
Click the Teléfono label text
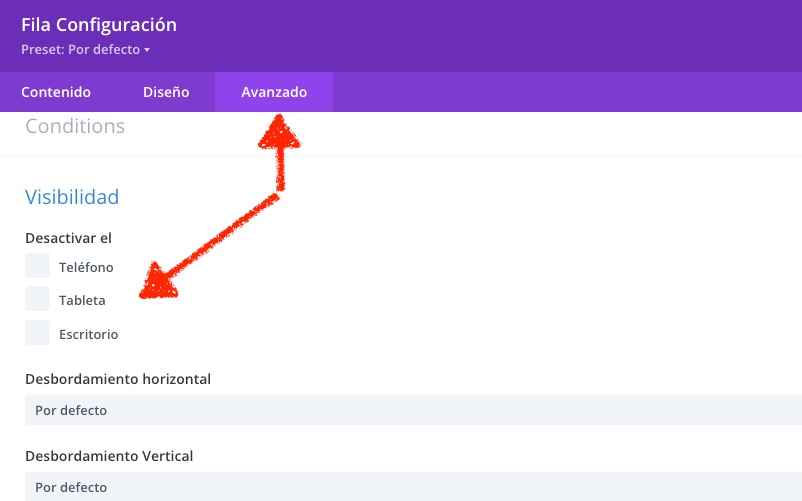tap(86, 267)
